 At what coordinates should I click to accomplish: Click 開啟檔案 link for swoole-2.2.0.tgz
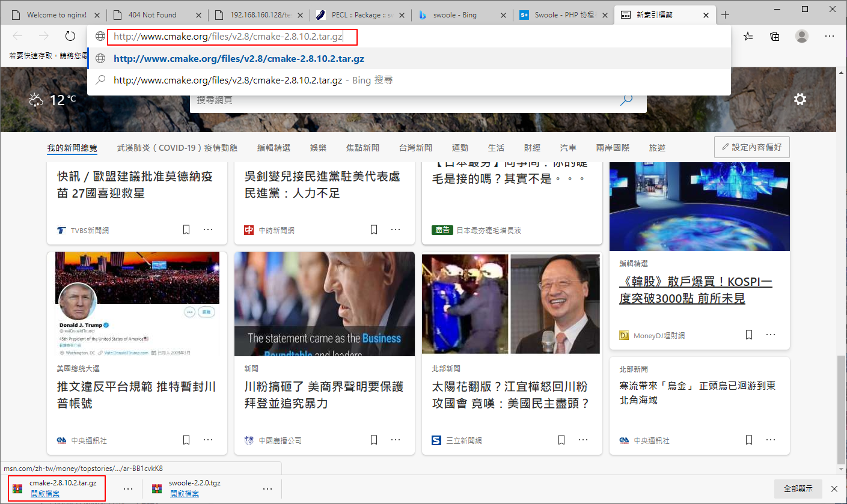click(x=185, y=494)
